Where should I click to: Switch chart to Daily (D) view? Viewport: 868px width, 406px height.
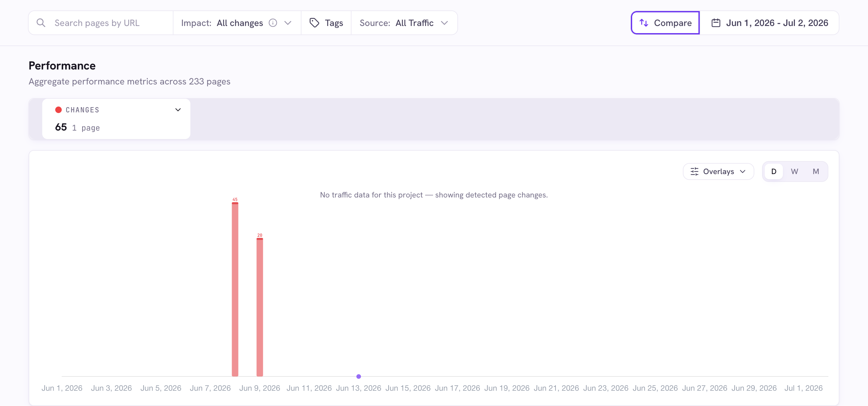(x=774, y=171)
